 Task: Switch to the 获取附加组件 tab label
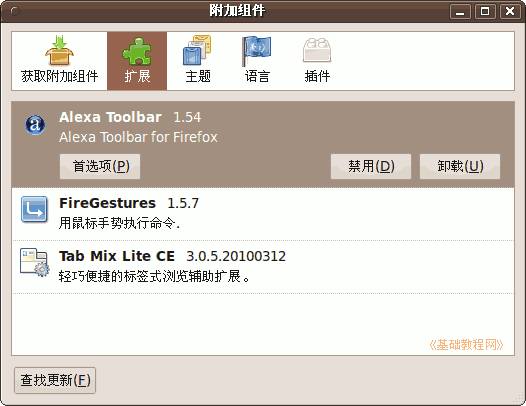[59, 76]
